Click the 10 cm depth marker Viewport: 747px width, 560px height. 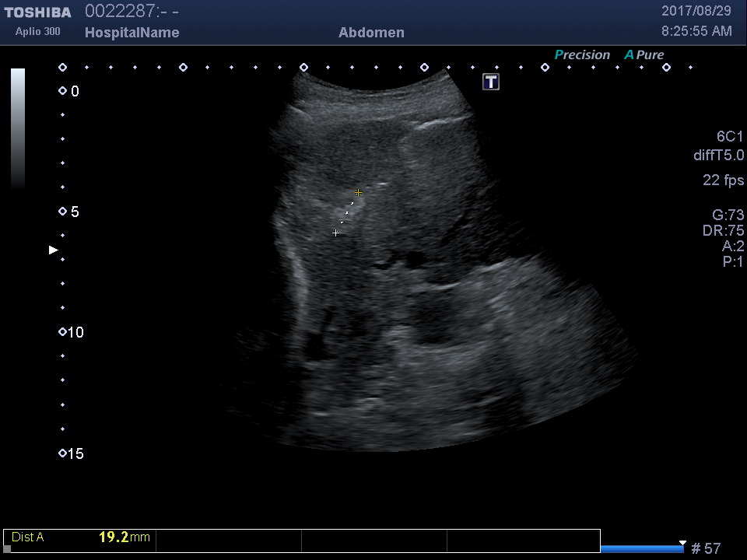pos(62,332)
